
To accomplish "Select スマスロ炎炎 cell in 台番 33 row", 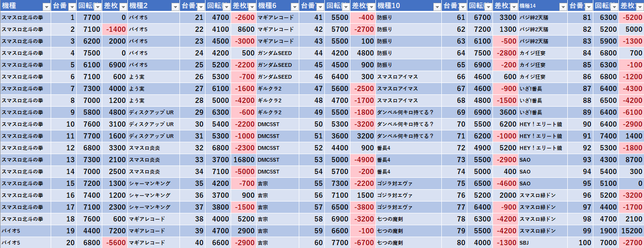I will tap(153, 160).
